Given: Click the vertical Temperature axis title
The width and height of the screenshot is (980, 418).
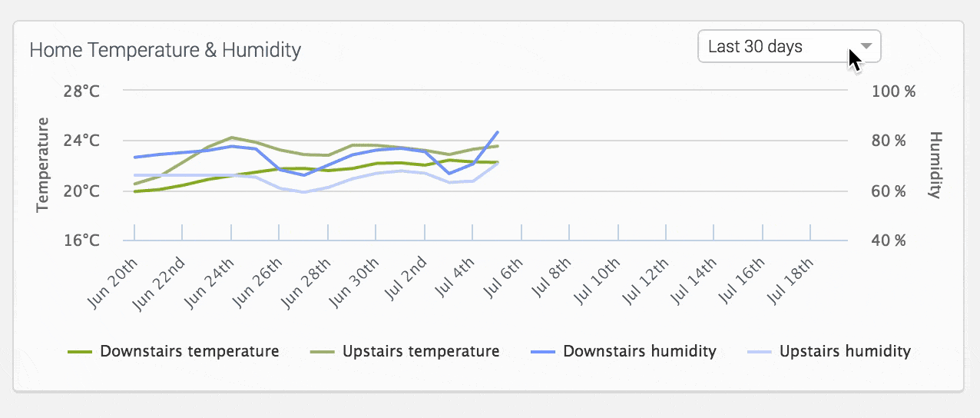Looking at the screenshot, I should point(43,164).
